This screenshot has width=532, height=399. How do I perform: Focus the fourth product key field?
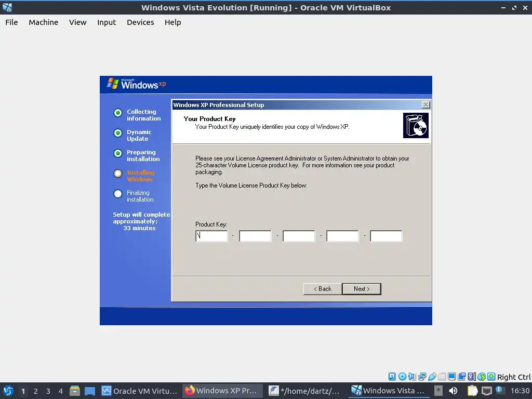[342, 236]
